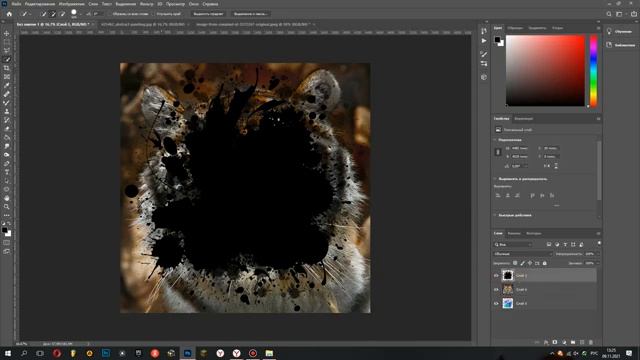
Task: Click foreground color swatch in Color panel
Action: click(x=497, y=40)
